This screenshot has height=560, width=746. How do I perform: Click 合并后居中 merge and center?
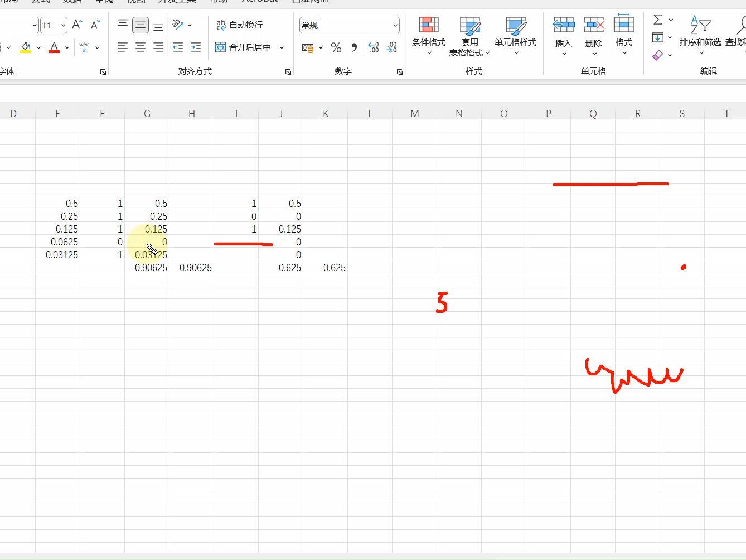pyautogui.click(x=243, y=47)
